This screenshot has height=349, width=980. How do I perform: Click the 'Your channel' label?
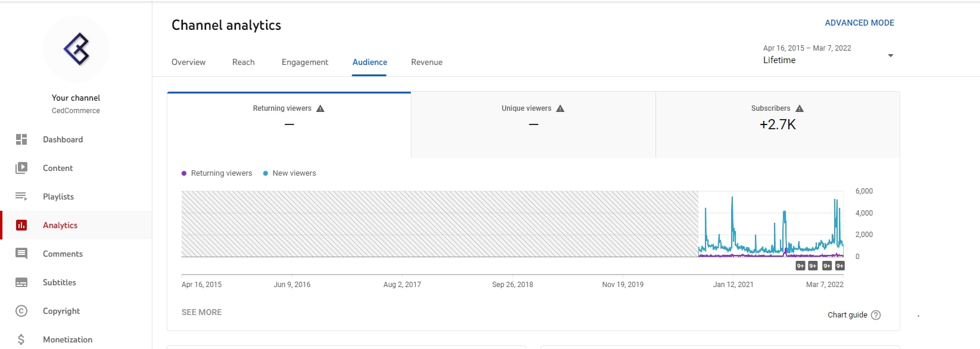pyautogui.click(x=76, y=98)
